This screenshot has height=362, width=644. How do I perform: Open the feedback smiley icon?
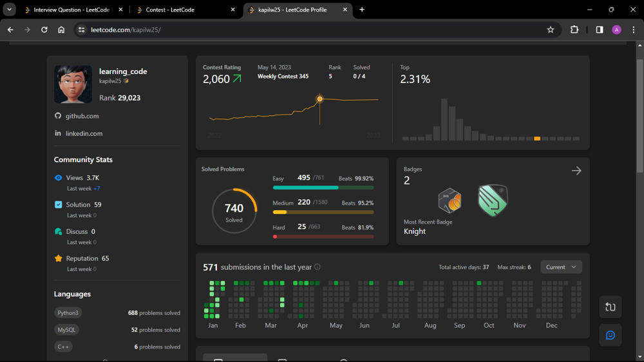pos(611,336)
